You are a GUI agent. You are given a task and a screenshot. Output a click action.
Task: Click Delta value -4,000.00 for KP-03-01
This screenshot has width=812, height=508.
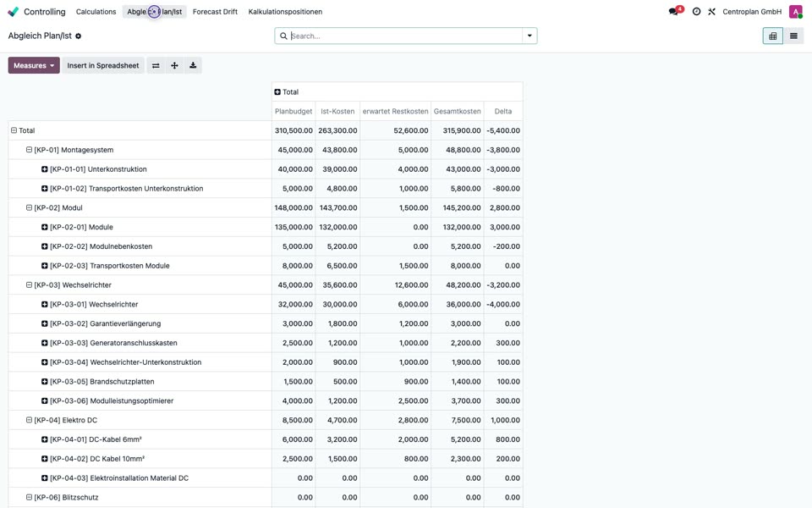tap(502, 304)
